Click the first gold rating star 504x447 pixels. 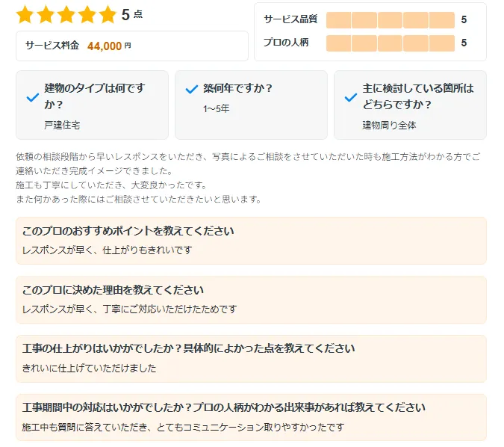tap(25, 14)
